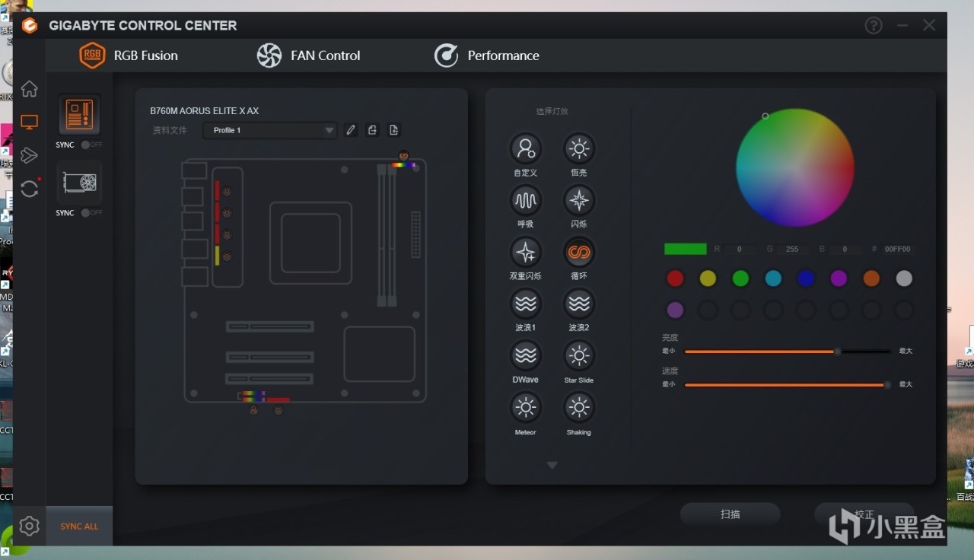Choose the 波浪1 wave effect
This screenshot has width=974, height=560.
[x=525, y=304]
